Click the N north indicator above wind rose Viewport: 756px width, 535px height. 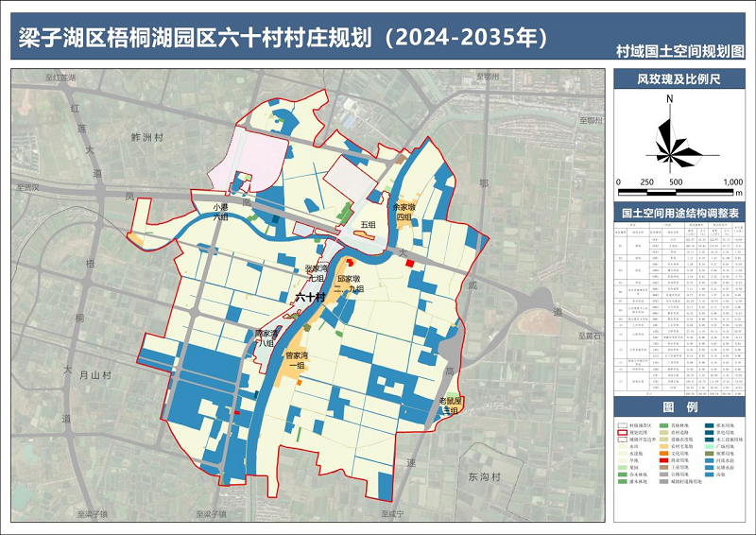pyautogui.click(x=669, y=99)
